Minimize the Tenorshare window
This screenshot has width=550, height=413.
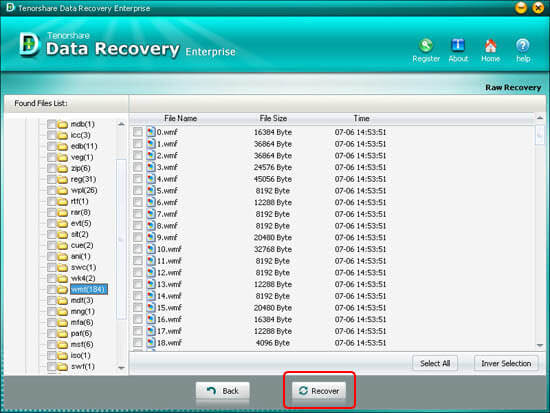(521, 8)
